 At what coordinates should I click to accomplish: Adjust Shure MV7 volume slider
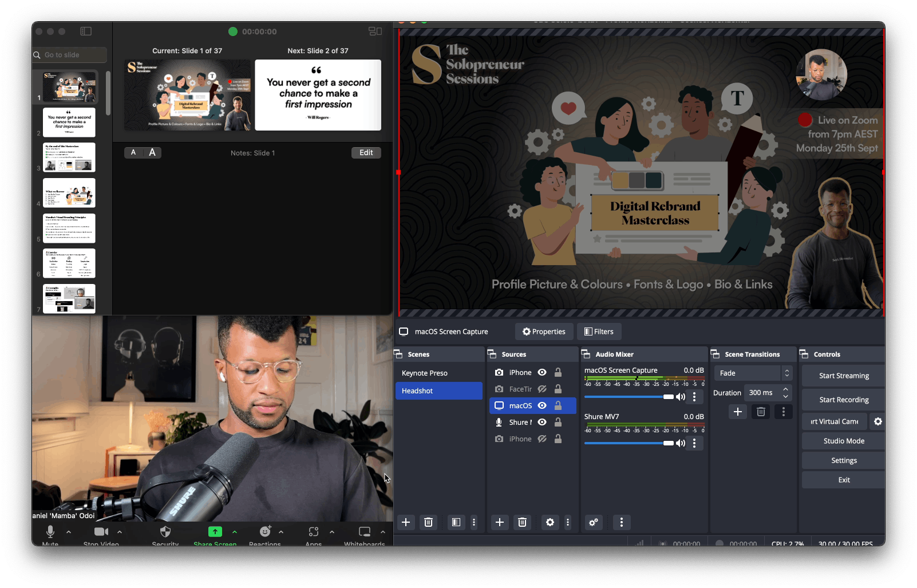point(629,443)
